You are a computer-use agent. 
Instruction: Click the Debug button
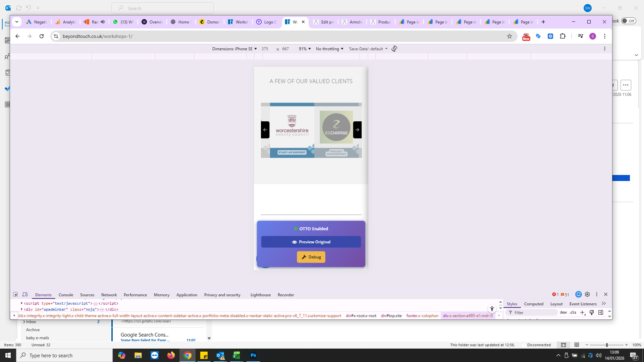click(311, 257)
